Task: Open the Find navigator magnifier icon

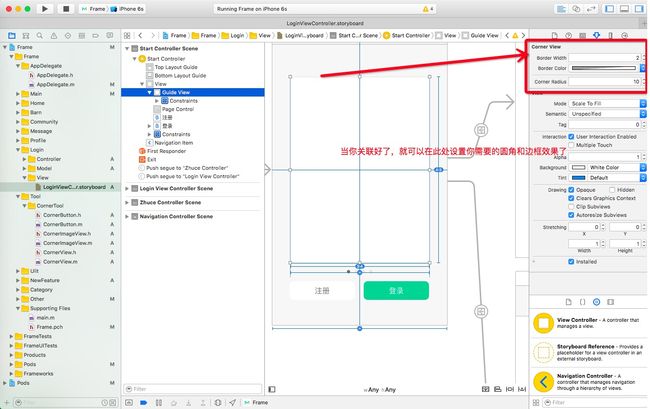Action: coord(40,36)
